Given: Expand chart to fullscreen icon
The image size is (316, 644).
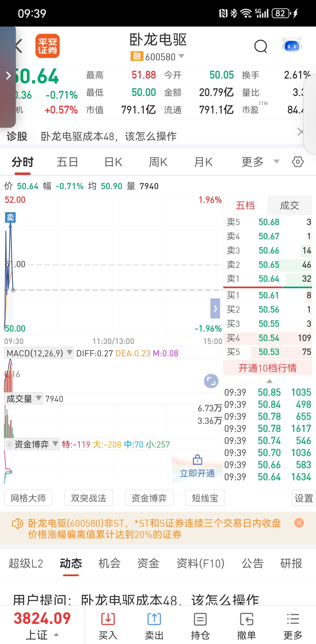Looking at the screenshot, I should click(x=211, y=381).
